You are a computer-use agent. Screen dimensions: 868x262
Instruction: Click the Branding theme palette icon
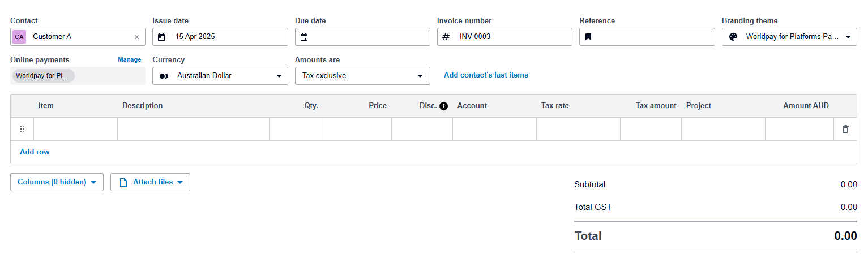(733, 37)
